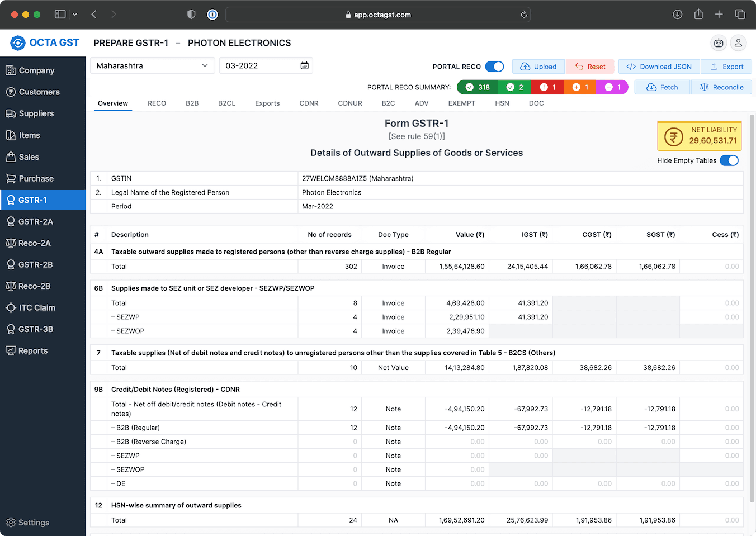Toggle the PORTAL RECO switch

(494, 67)
